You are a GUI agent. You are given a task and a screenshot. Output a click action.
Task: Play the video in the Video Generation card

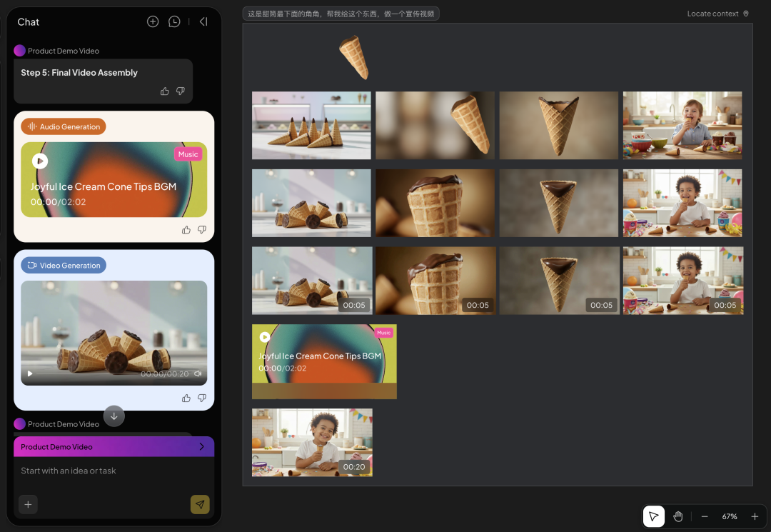[x=30, y=373]
